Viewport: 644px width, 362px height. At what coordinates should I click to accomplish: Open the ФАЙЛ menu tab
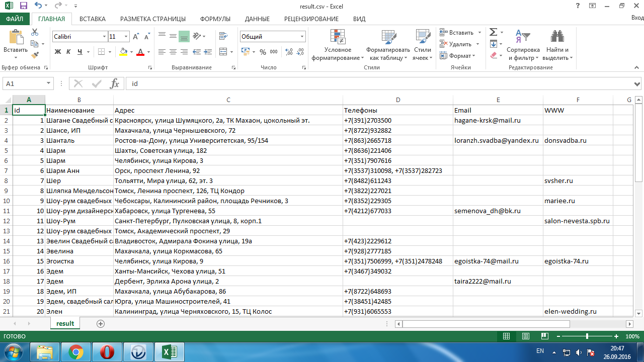[x=15, y=19]
